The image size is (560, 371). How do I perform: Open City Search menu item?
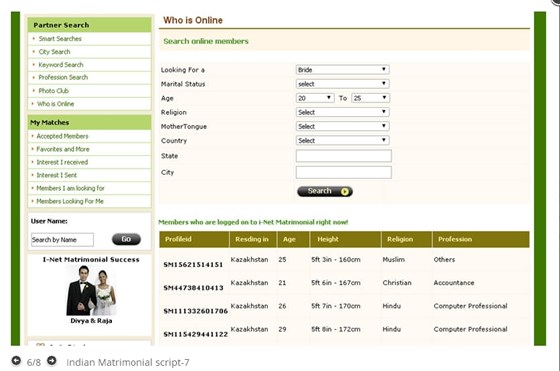(x=54, y=52)
